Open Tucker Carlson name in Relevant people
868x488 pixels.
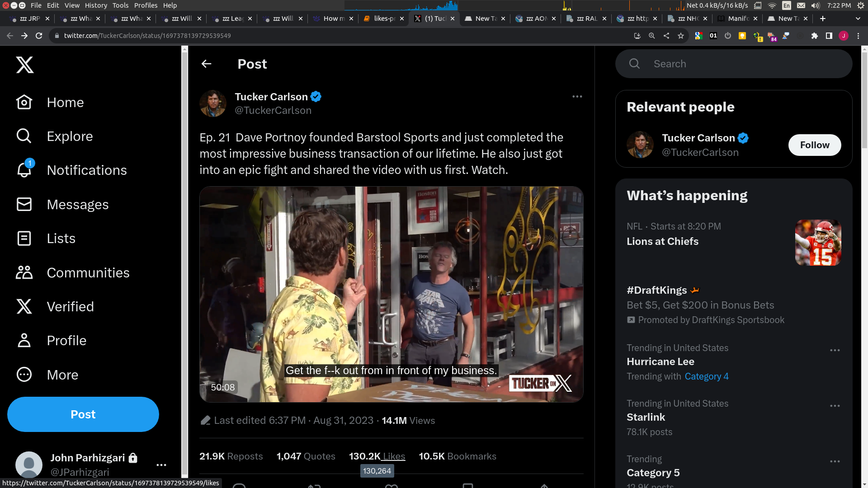[x=698, y=138]
